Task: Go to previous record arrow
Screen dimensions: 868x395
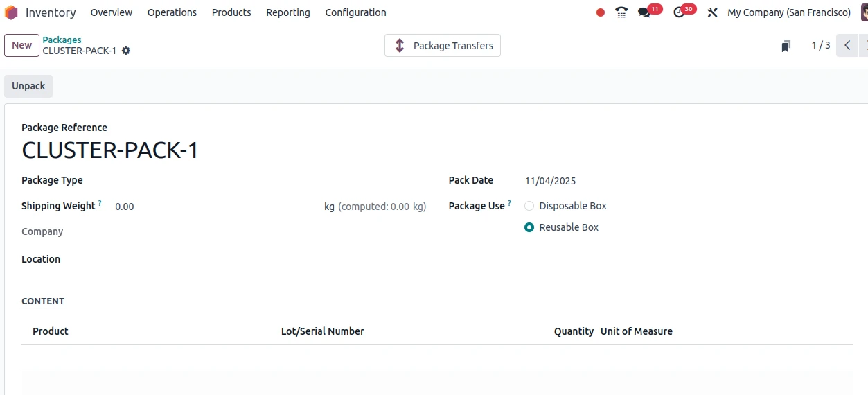Action: coord(847,46)
